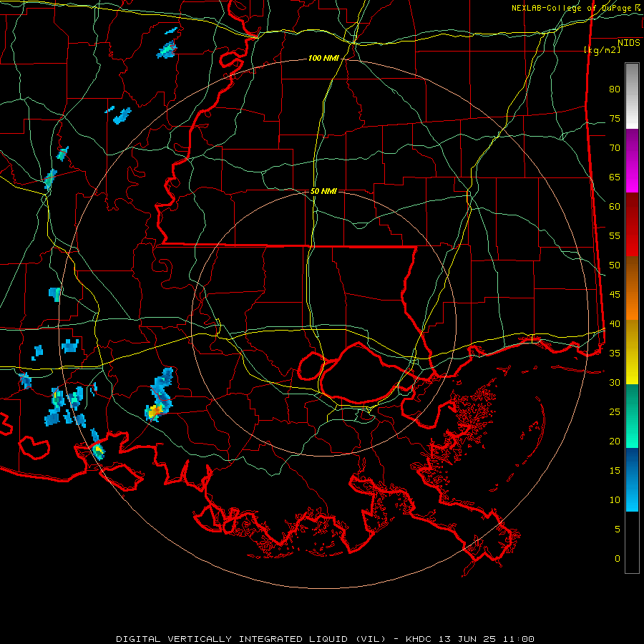Click the 30 value on color scale
The width and height of the screenshot is (644, 644).
pos(615,383)
